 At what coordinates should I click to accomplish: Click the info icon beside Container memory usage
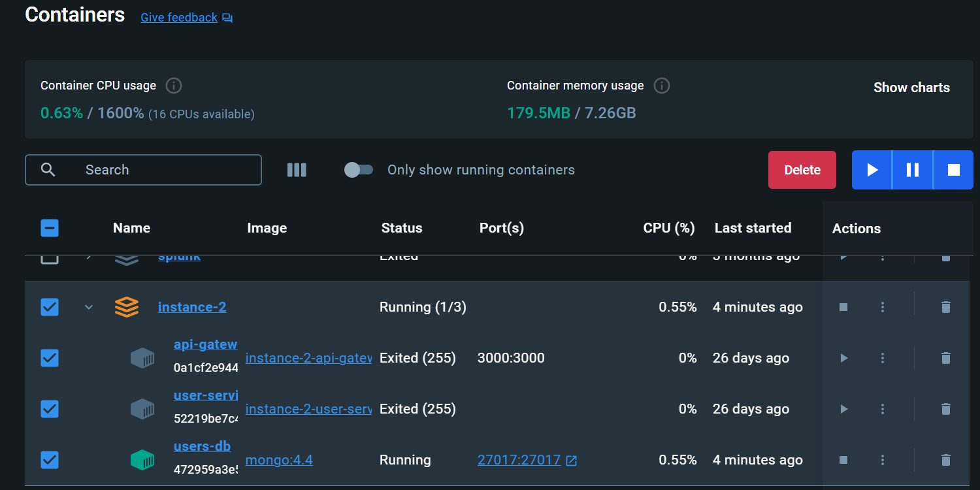click(661, 86)
